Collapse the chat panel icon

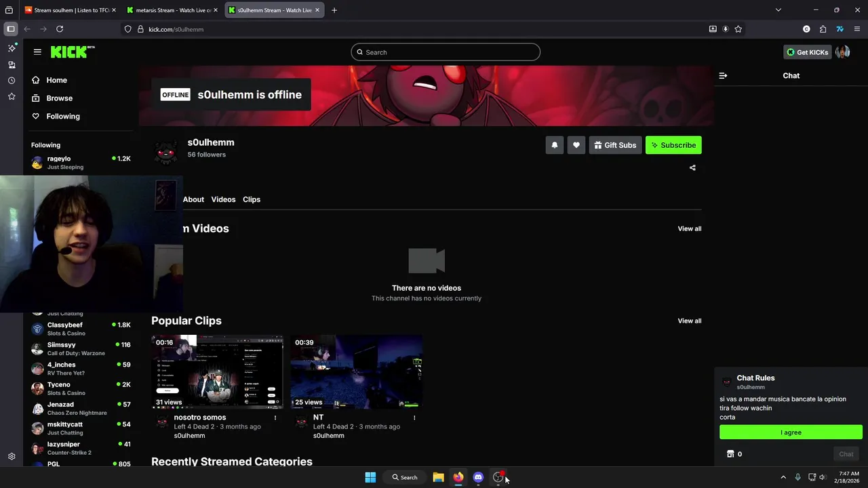[x=723, y=76]
